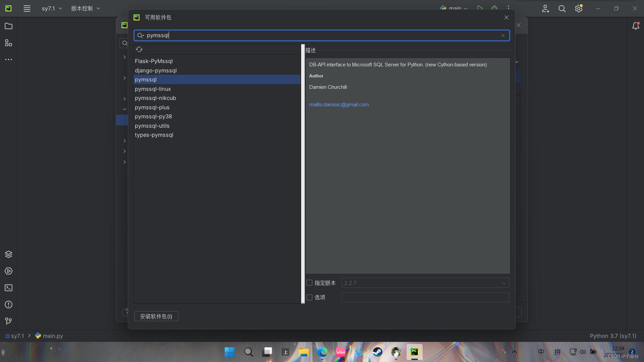Open mailto:damoxc@gmail.com link
This screenshot has height=362, width=644.
click(x=339, y=105)
